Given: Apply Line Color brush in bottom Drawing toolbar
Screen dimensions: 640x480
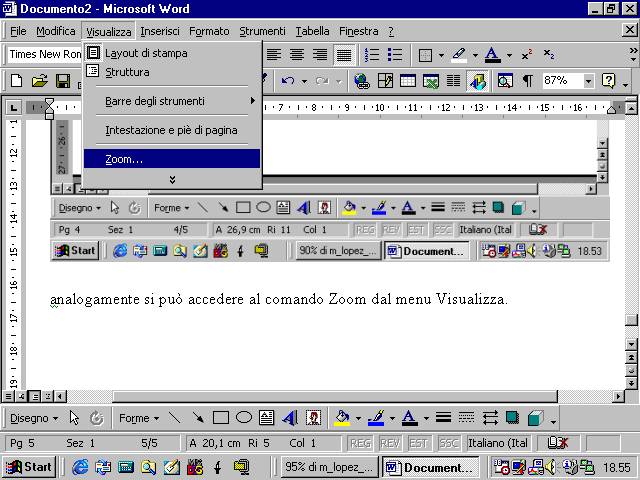Looking at the screenshot, I should tap(376, 418).
